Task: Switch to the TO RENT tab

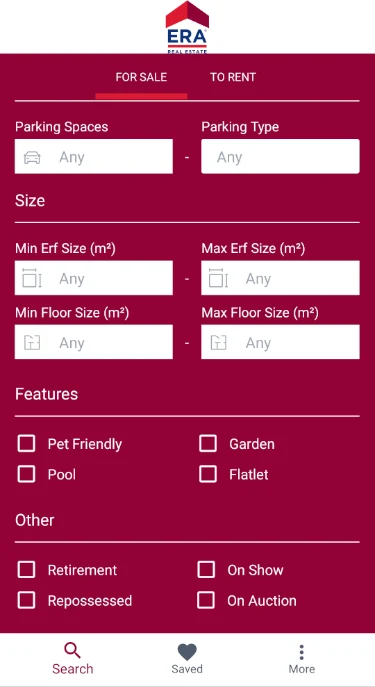Action: click(233, 77)
